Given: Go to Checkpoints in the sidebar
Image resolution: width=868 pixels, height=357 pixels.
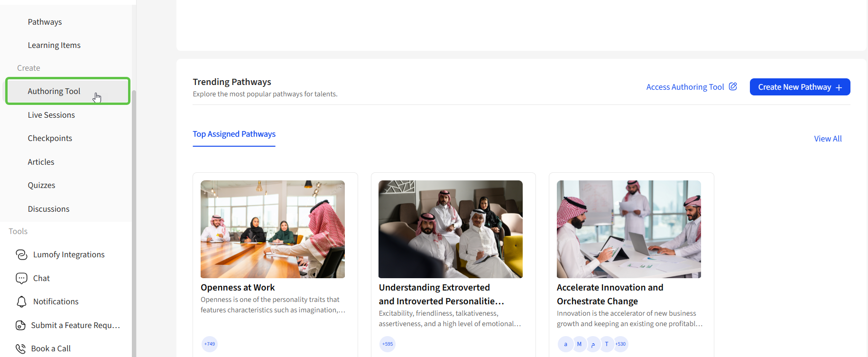Looking at the screenshot, I should [50, 138].
